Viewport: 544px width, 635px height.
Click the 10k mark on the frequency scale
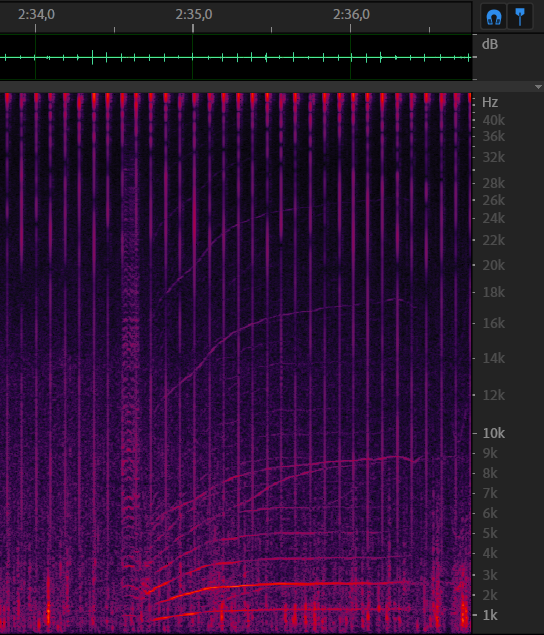pyautogui.click(x=493, y=433)
